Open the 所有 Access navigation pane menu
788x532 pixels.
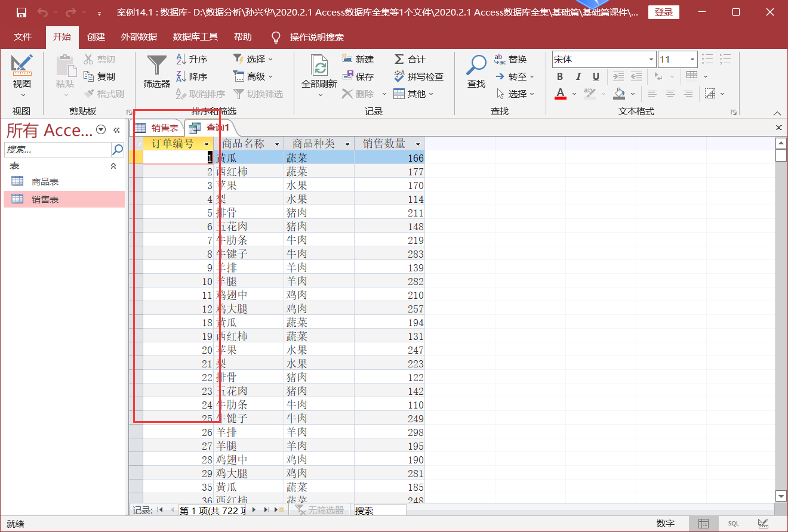[x=101, y=130]
